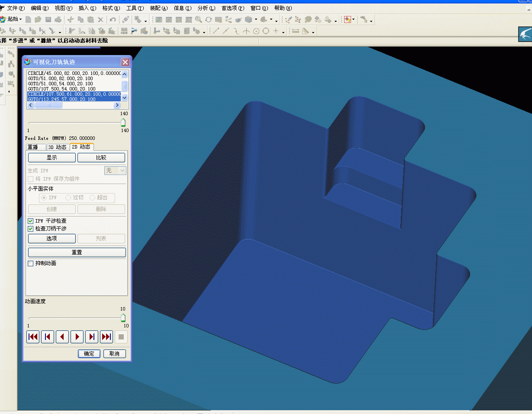Image resolution: width=532 pixels, height=414 pixels.
Task: Select the circle with center dot curve icon
Action: (x=256, y=31)
